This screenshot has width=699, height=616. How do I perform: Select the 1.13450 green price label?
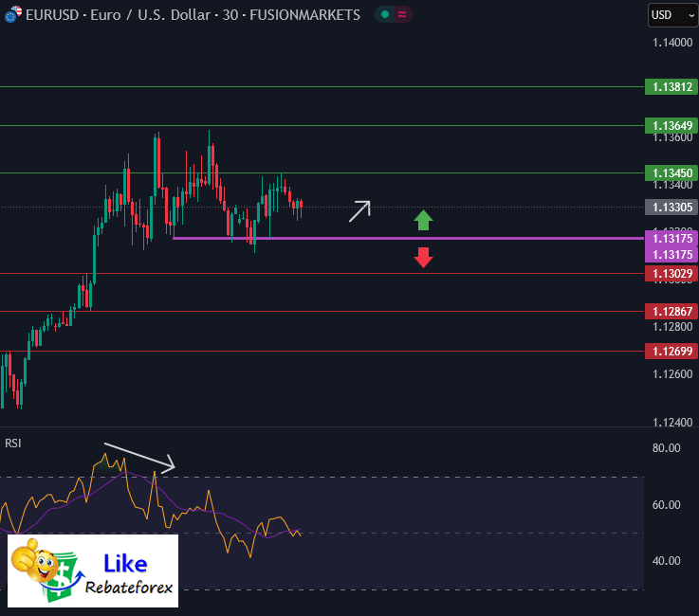coord(671,172)
